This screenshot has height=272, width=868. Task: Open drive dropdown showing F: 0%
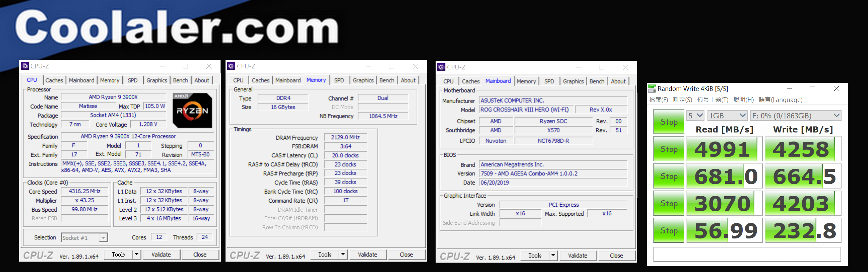pyautogui.click(x=796, y=116)
